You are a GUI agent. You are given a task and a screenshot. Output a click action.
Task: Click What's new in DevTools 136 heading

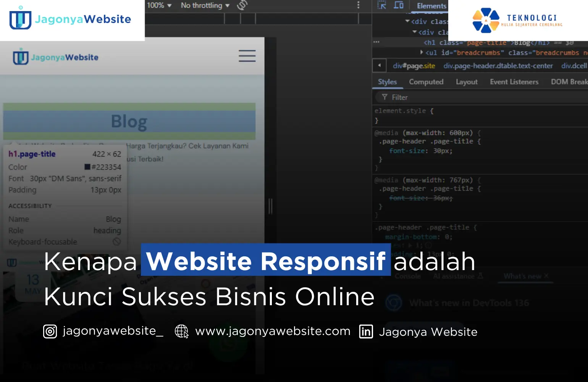click(x=469, y=303)
